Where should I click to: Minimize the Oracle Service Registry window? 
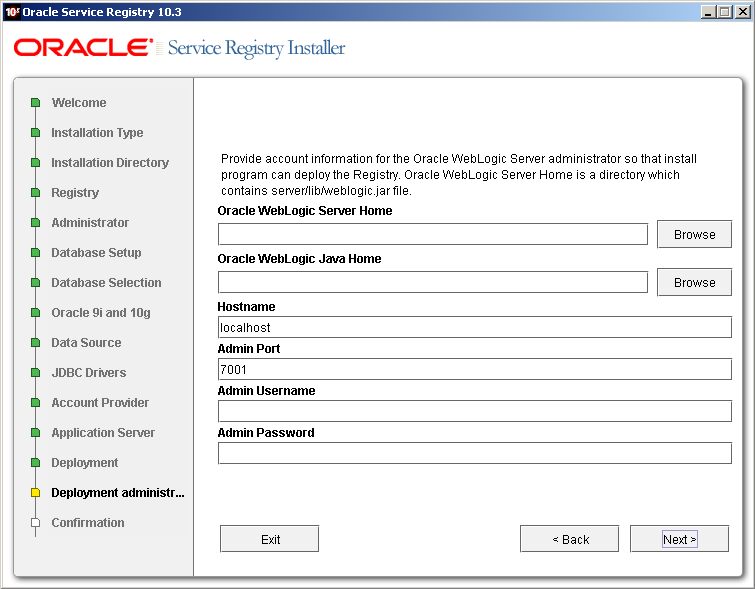coord(707,12)
